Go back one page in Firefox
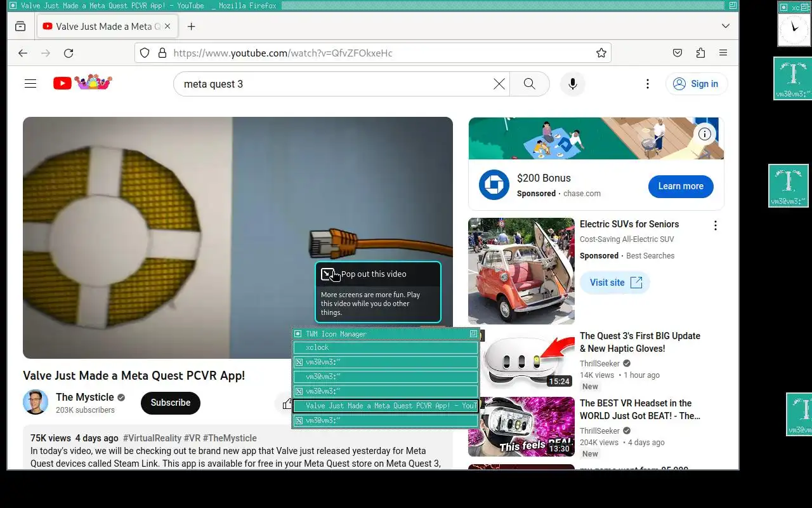This screenshot has height=508, width=812. [x=23, y=53]
